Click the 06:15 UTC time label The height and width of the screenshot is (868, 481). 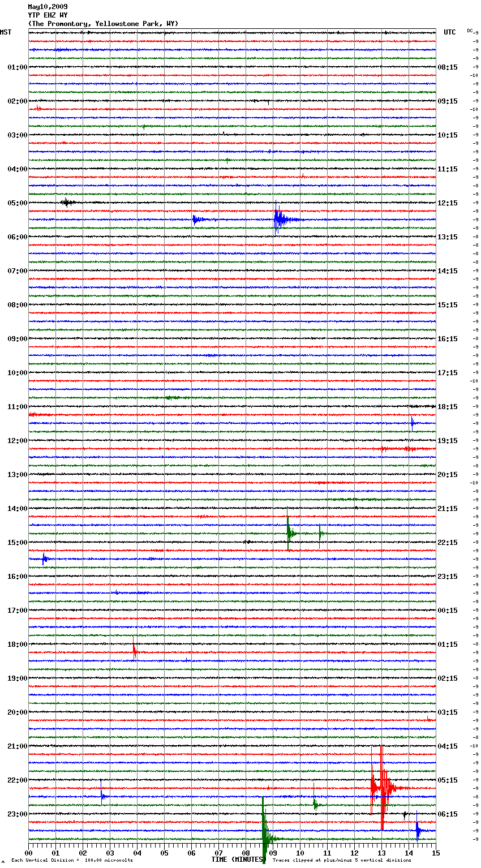tap(448, 814)
